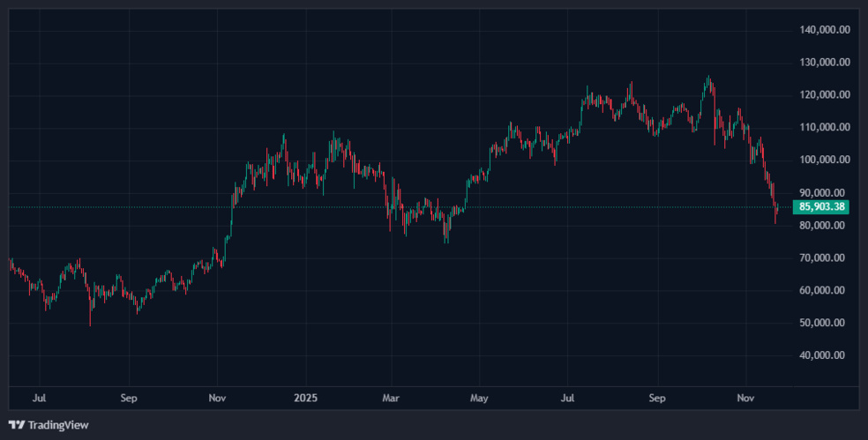
Task: Click the 140,000.00 price axis label
Action: 825,30
